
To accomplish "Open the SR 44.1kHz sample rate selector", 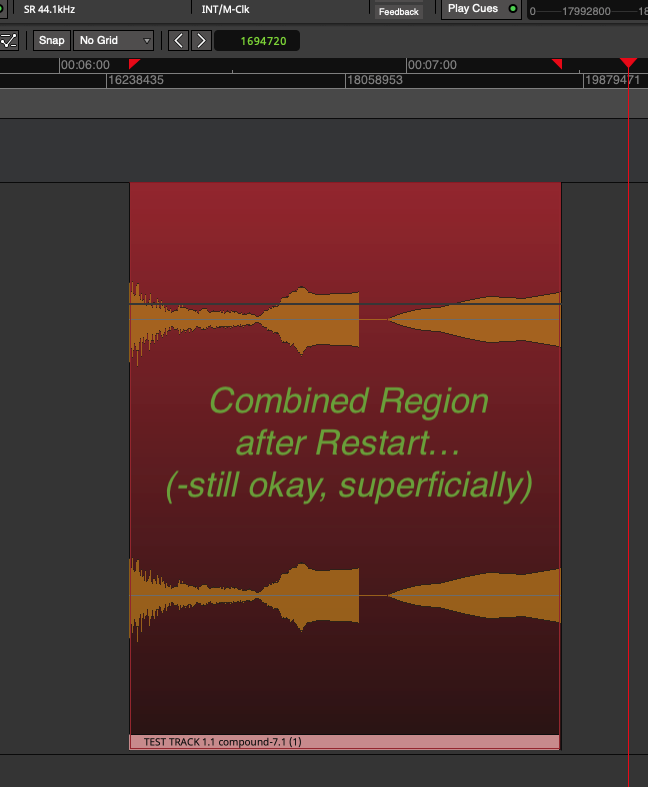I will [x=49, y=9].
